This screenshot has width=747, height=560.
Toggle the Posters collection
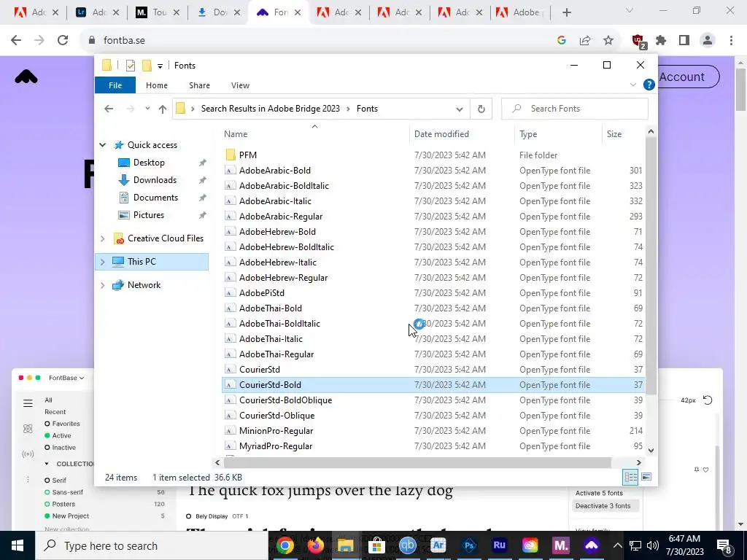(47, 505)
